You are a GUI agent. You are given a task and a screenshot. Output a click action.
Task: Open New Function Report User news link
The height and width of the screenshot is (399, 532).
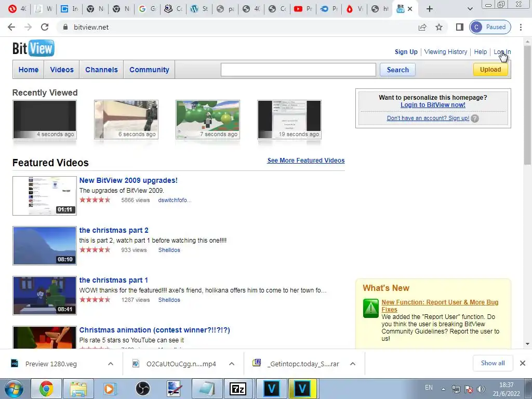click(440, 305)
